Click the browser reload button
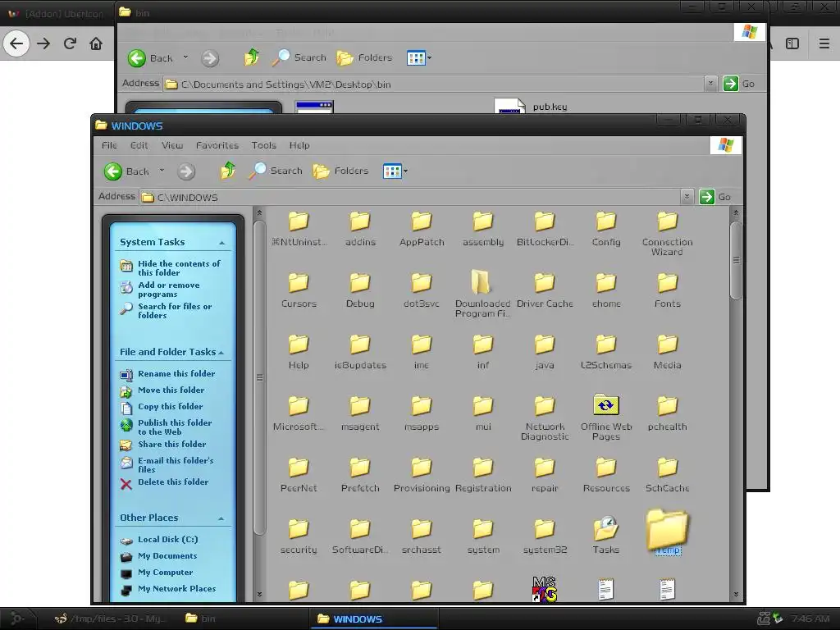Viewport: 840px width, 630px height. click(70, 43)
